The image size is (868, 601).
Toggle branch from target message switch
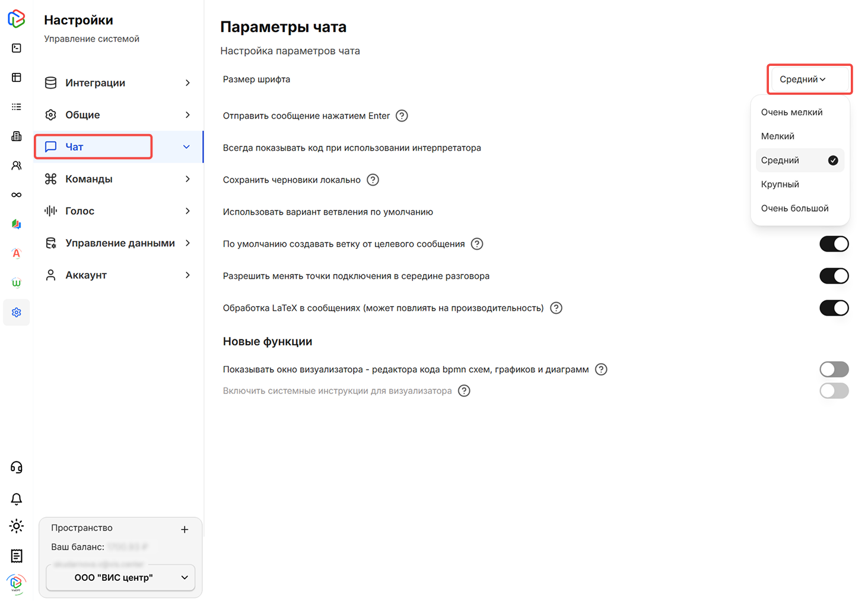click(834, 244)
